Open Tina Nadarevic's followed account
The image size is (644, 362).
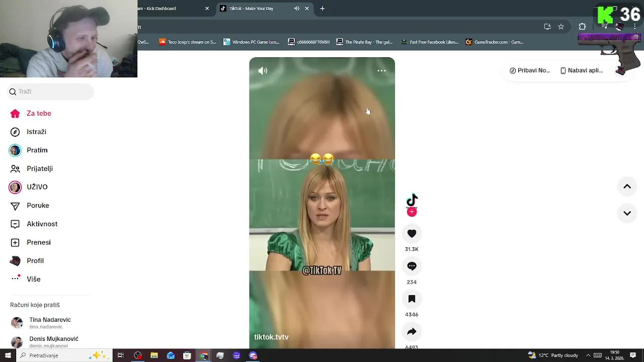(x=50, y=323)
